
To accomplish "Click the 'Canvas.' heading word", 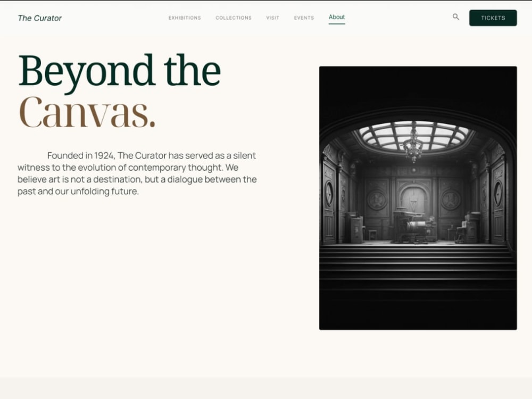I will tap(87, 112).
